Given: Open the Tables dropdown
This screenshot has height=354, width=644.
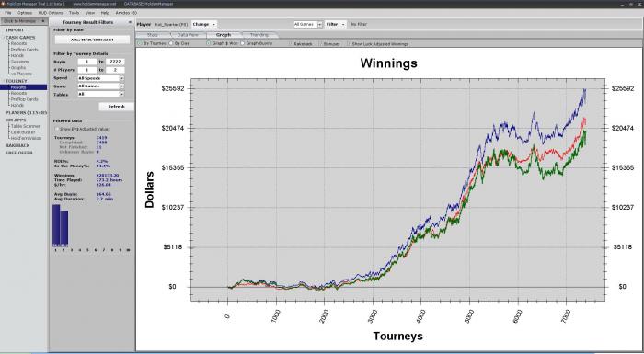Looking at the screenshot, I should pos(101,94).
